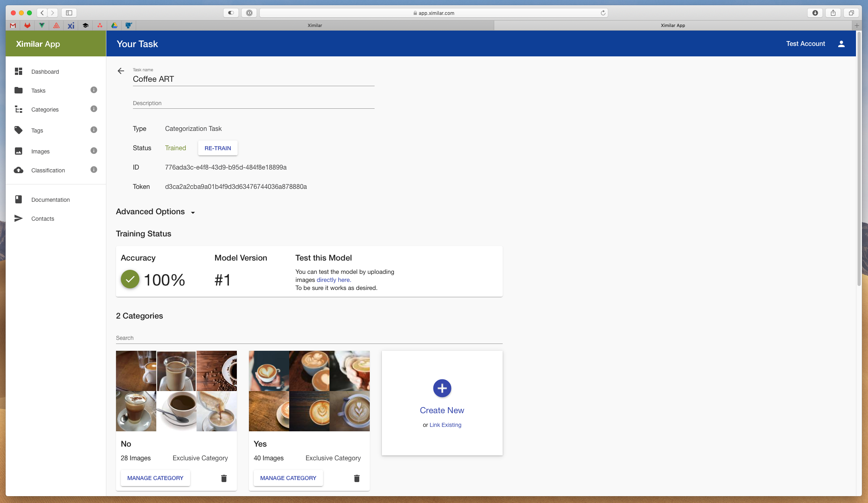Click the info icon beside Categories
Viewport: 868px width, 503px height.
94,109
